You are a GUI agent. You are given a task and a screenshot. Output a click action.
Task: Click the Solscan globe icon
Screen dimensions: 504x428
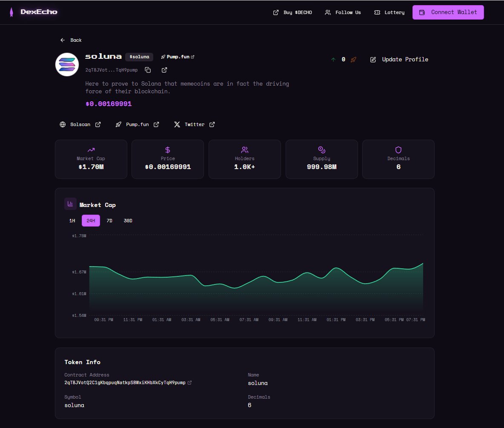click(x=63, y=124)
